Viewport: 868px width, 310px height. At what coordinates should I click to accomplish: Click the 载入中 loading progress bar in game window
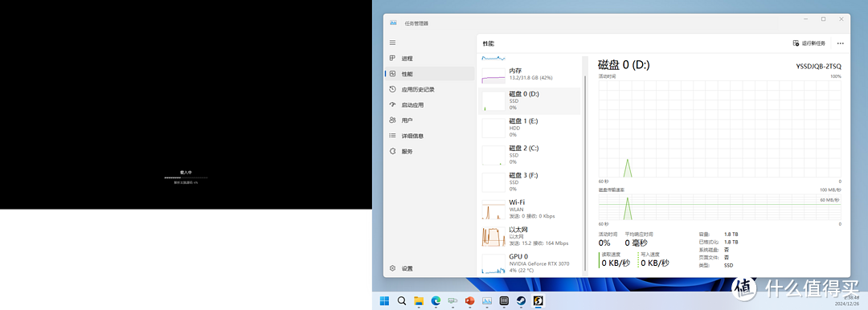(186, 177)
